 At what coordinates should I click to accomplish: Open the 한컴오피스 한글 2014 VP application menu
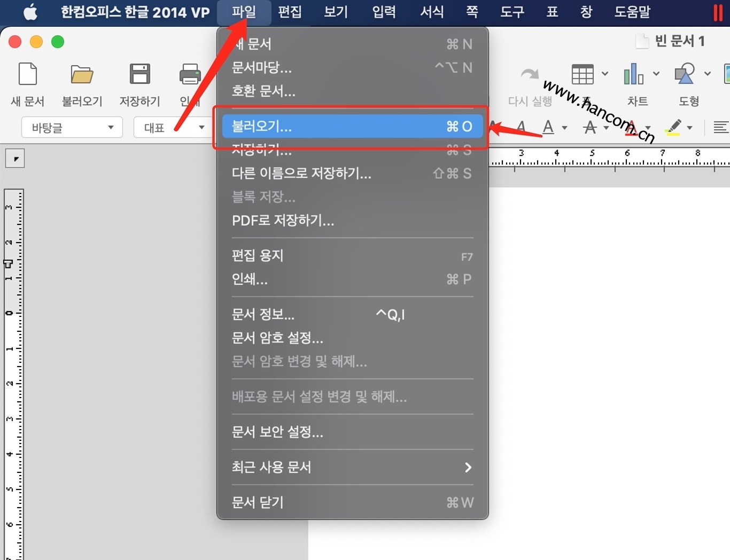coord(135,12)
